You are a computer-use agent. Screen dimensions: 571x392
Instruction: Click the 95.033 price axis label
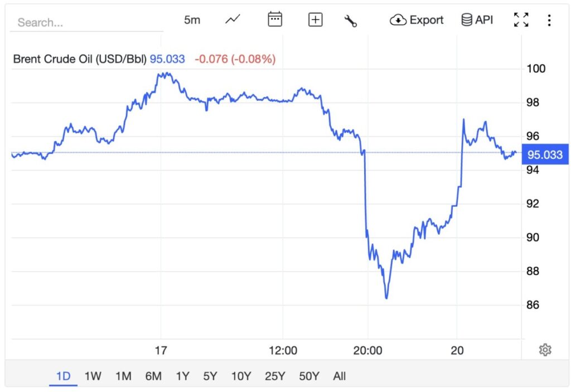pos(545,155)
